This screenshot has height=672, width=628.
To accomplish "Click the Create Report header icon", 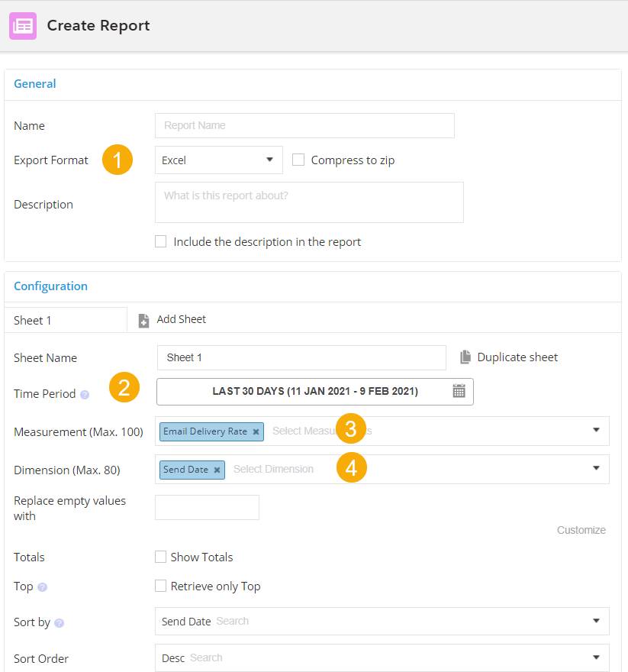I will point(23,25).
